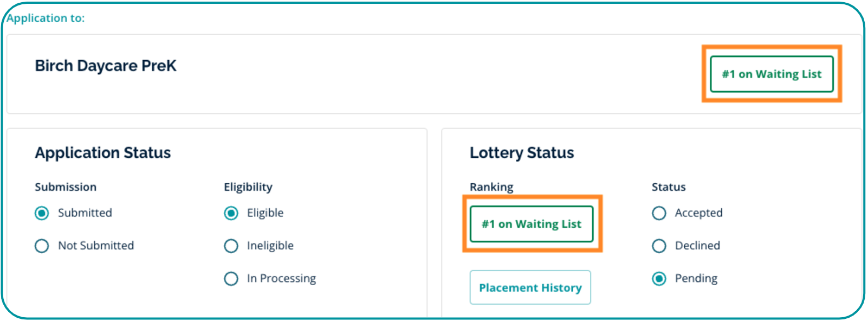The width and height of the screenshot is (868, 321).
Task: Click the Submission column label
Action: point(66,187)
